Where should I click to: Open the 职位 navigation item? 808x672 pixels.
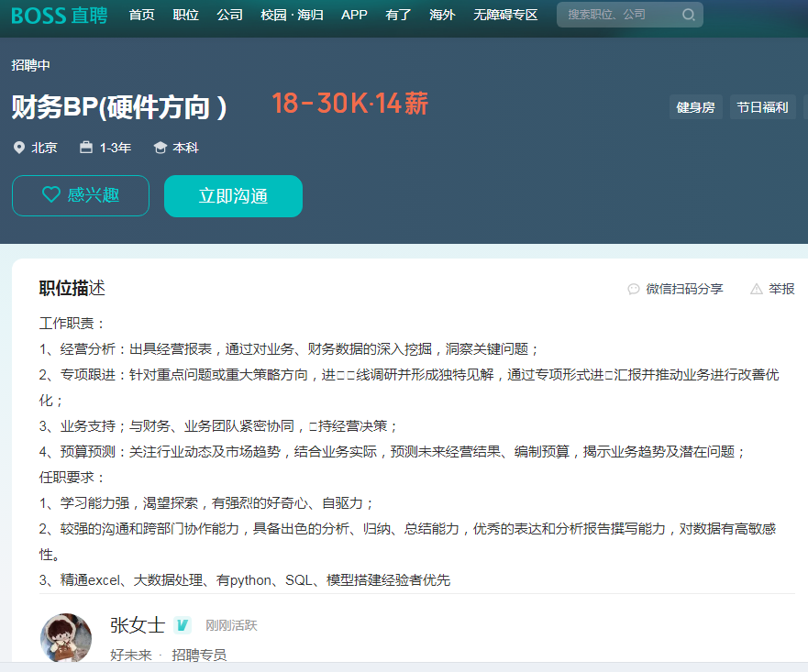point(185,15)
